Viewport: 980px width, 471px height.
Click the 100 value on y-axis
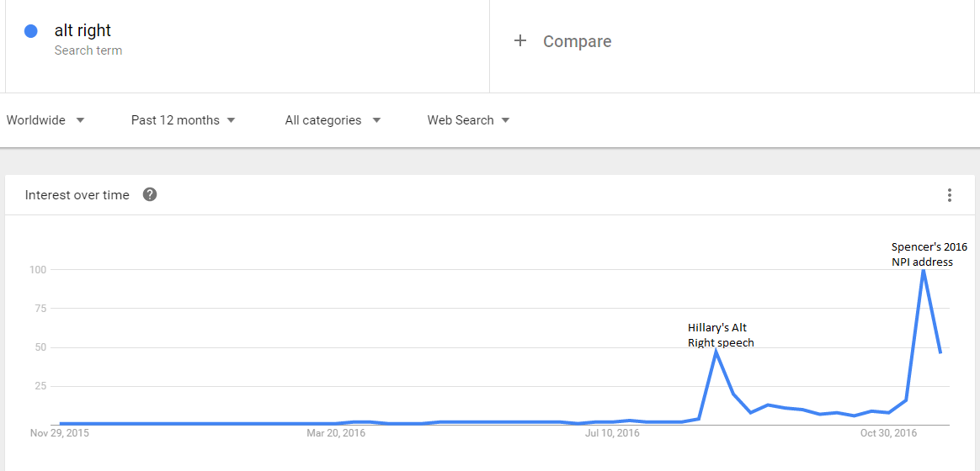pyautogui.click(x=40, y=270)
